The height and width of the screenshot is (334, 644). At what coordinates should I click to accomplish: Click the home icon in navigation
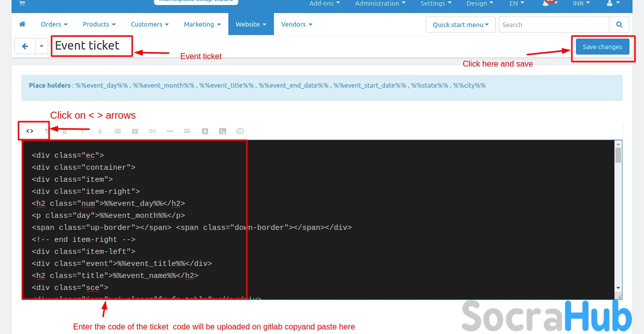coord(22,24)
